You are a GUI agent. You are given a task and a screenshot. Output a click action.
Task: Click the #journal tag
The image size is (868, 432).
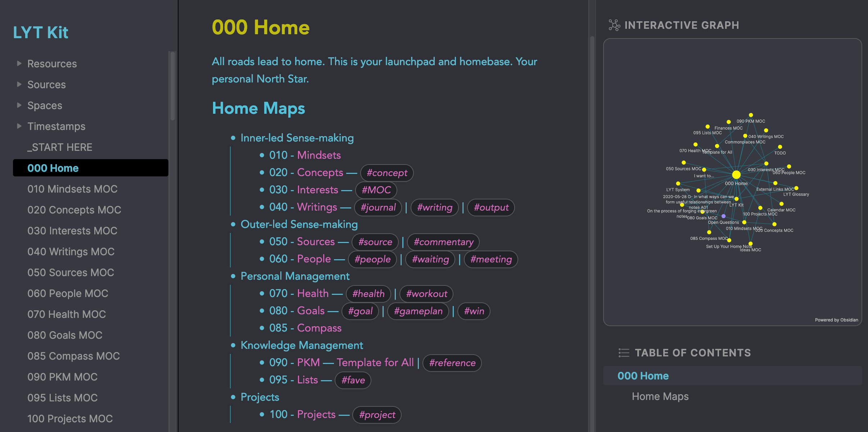tap(378, 207)
